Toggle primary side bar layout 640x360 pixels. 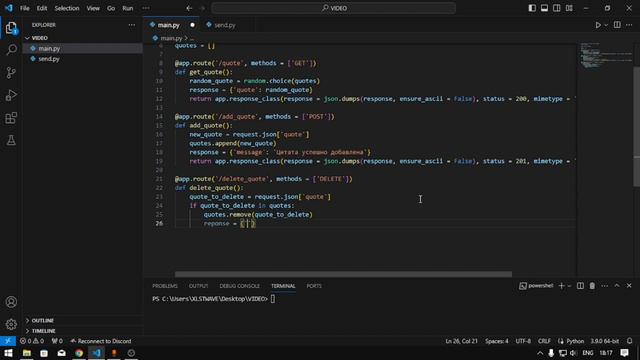point(532,8)
